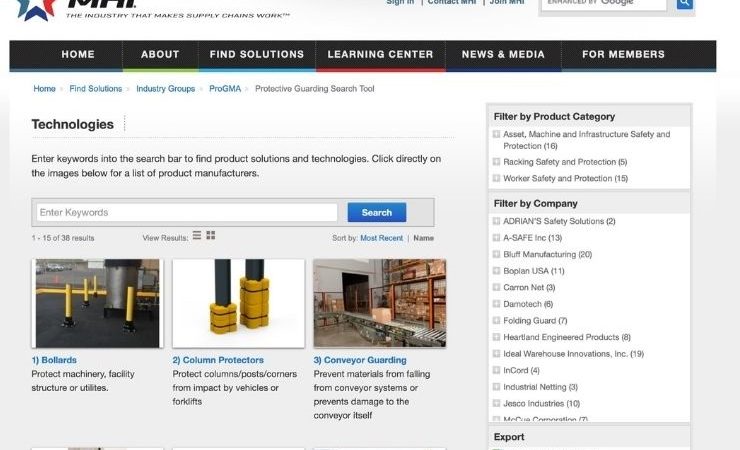Viewport: 740px width, 450px height.
Task: Open the 2) Column Protectors title link
Action: (x=218, y=360)
